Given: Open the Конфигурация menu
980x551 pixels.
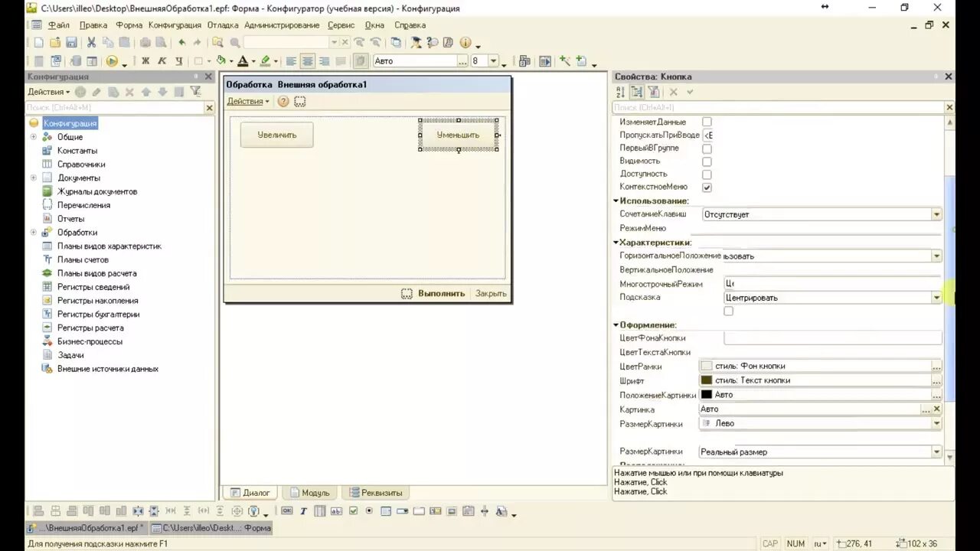Looking at the screenshot, I should 175,25.
